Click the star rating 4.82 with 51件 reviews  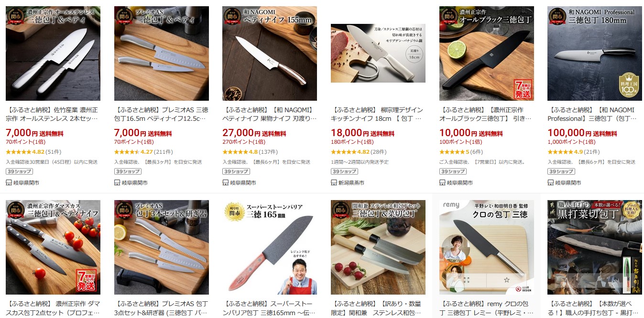point(33,152)
